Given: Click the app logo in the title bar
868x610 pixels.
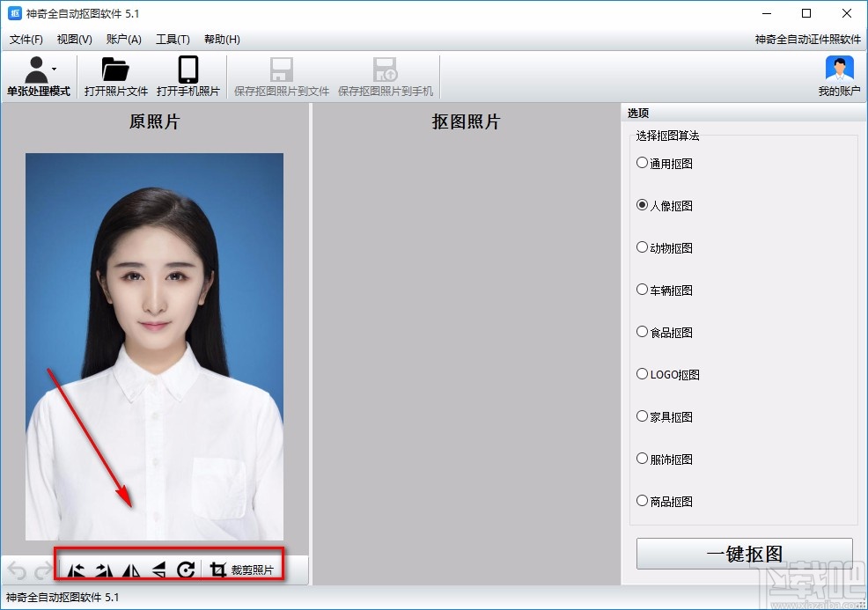Looking at the screenshot, I should pyautogui.click(x=15, y=13).
